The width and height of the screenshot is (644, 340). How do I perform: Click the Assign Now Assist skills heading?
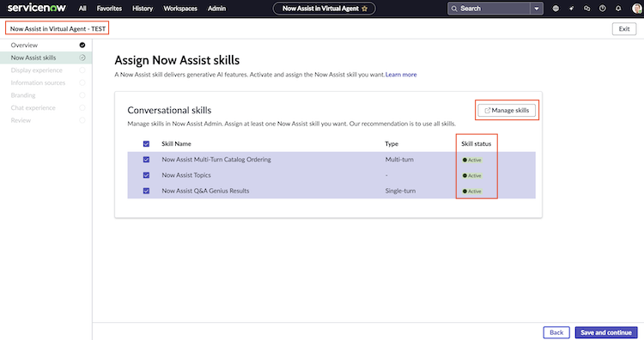177,60
